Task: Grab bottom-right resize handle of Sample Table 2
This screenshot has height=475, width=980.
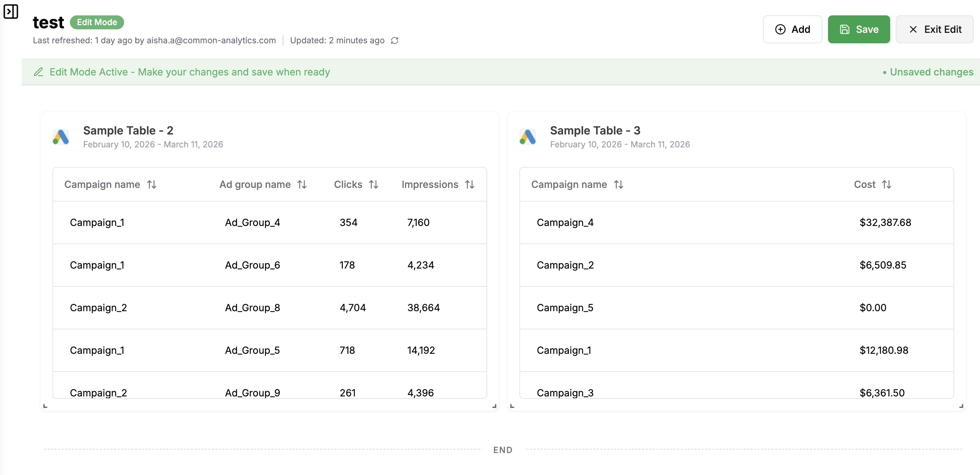Action: (494, 406)
